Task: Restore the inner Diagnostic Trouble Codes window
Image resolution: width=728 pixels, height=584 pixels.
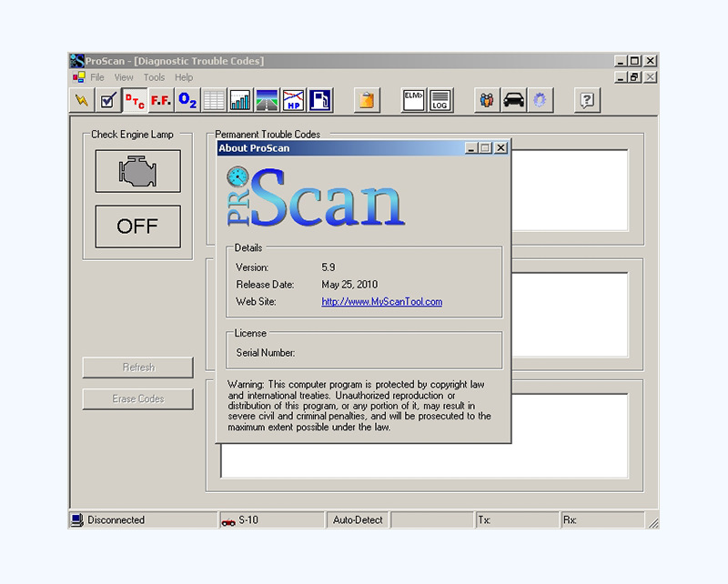Action: tap(634, 77)
